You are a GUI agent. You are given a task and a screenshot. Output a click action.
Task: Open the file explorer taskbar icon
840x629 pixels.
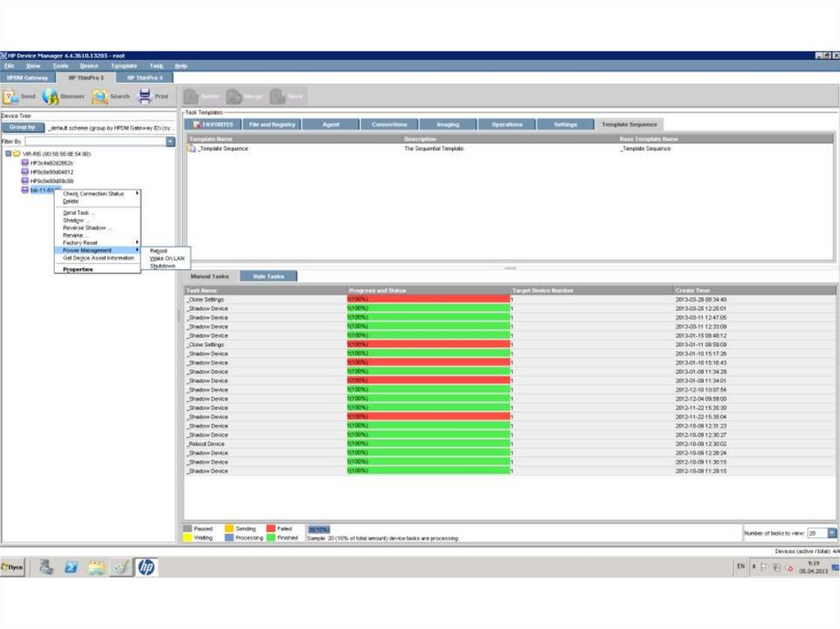(97, 567)
